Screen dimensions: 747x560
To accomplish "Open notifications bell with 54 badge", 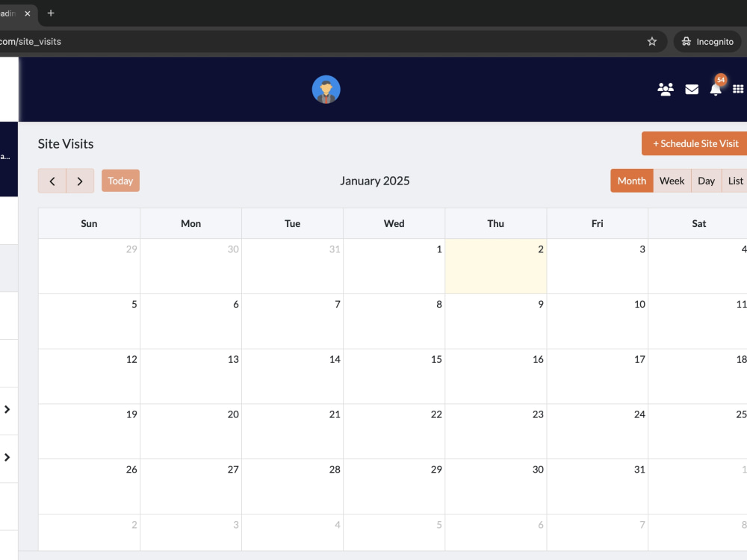I will pos(716,89).
